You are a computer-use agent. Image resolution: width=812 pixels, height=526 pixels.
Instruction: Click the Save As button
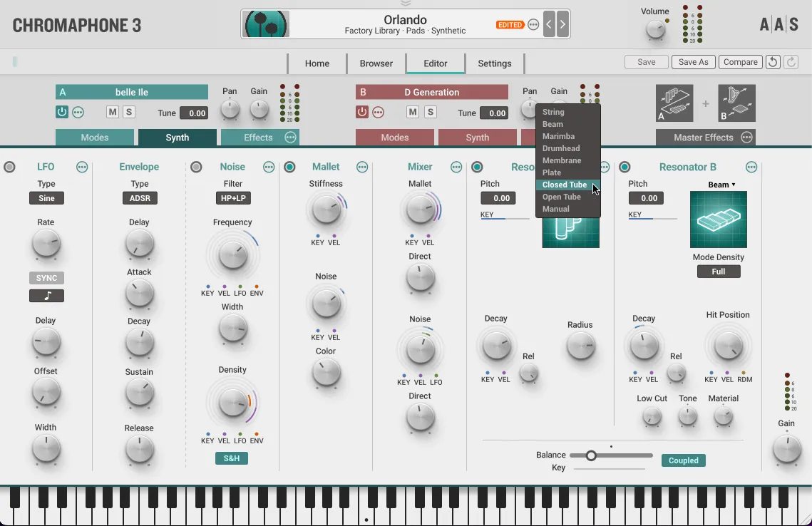(693, 61)
